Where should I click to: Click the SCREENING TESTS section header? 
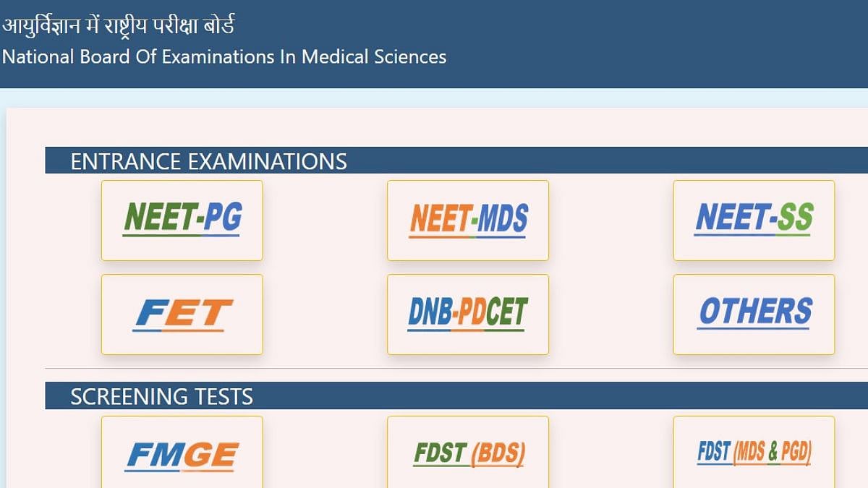click(x=161, y=396)
